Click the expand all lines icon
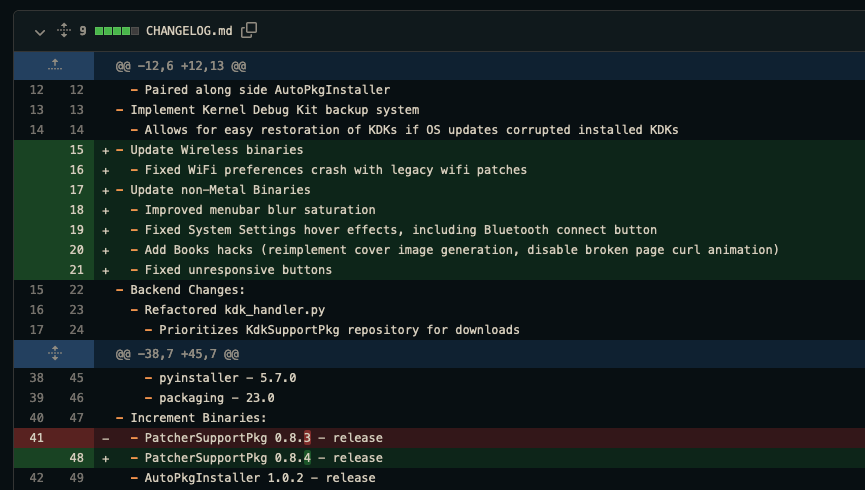Screen dimensions: 865x490 pos(64,31)
